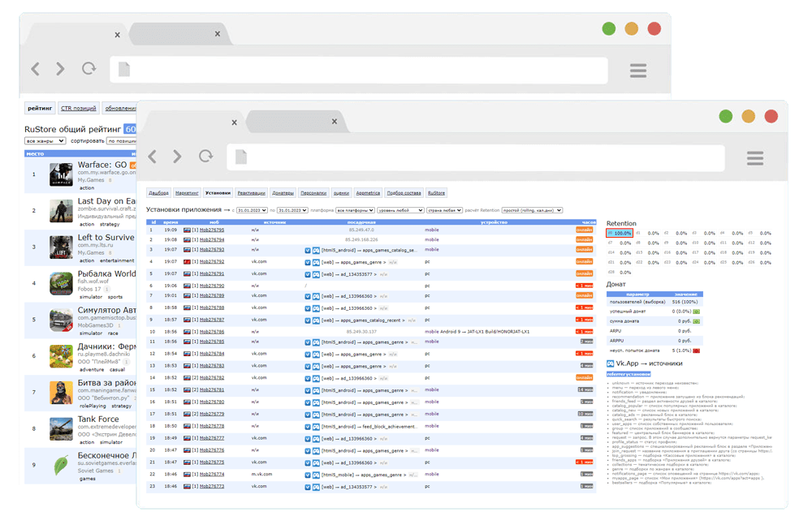The width and height of the screenshot is (812, 529).
Task: Click the back arrow in the rear browser window
Action: pos(35,69)
